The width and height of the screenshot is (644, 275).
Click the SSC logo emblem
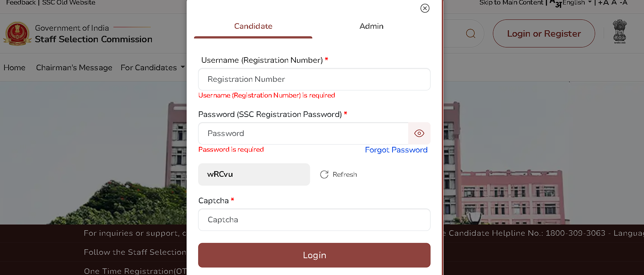[17, 33]
